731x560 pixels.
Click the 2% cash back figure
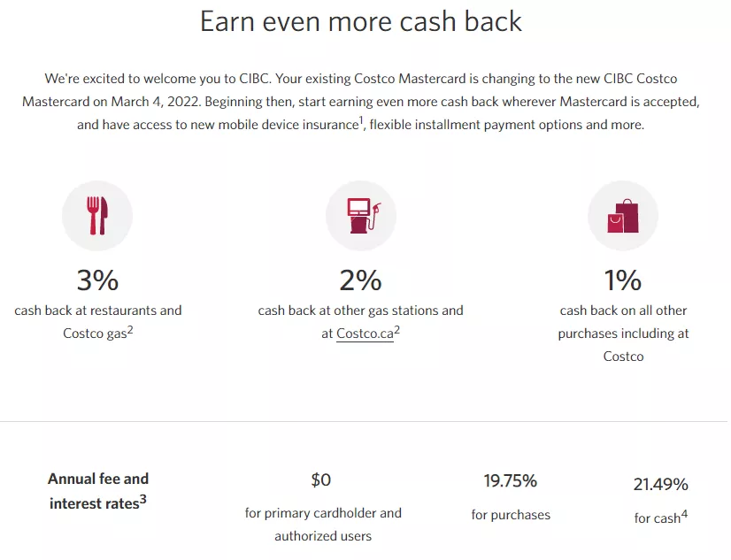coord(360,280)
